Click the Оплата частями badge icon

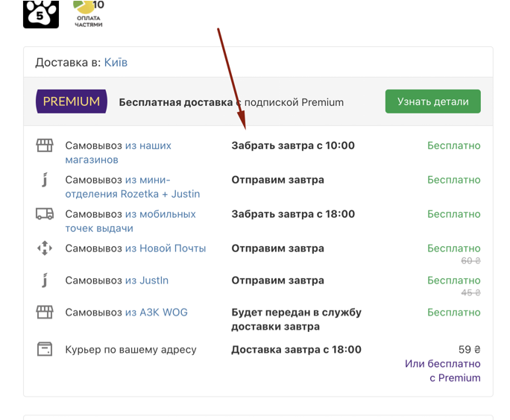[x=89, y=13]
